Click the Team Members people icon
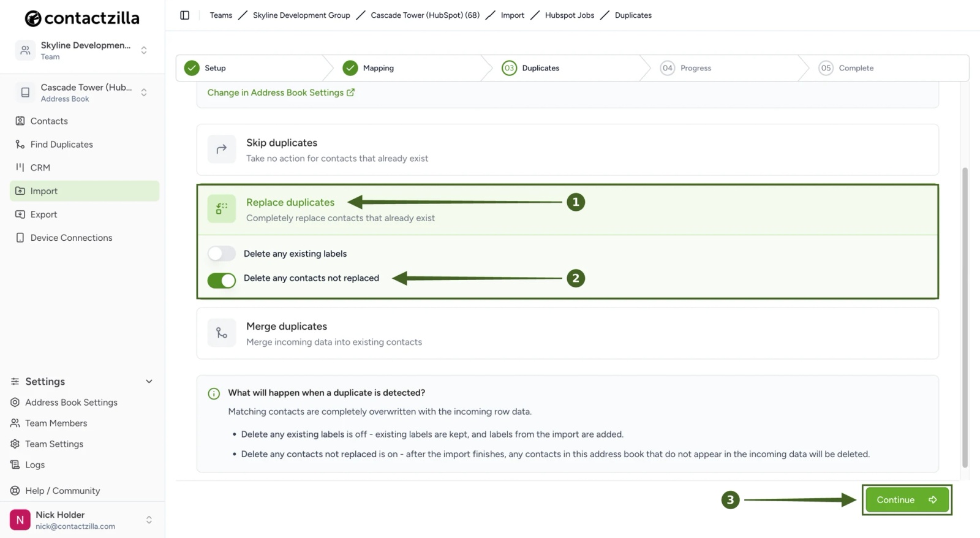The image size is (980, 538). (15, 423)
